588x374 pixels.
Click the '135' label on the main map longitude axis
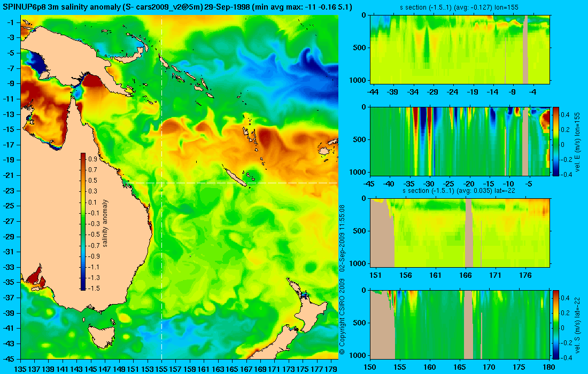20,369
